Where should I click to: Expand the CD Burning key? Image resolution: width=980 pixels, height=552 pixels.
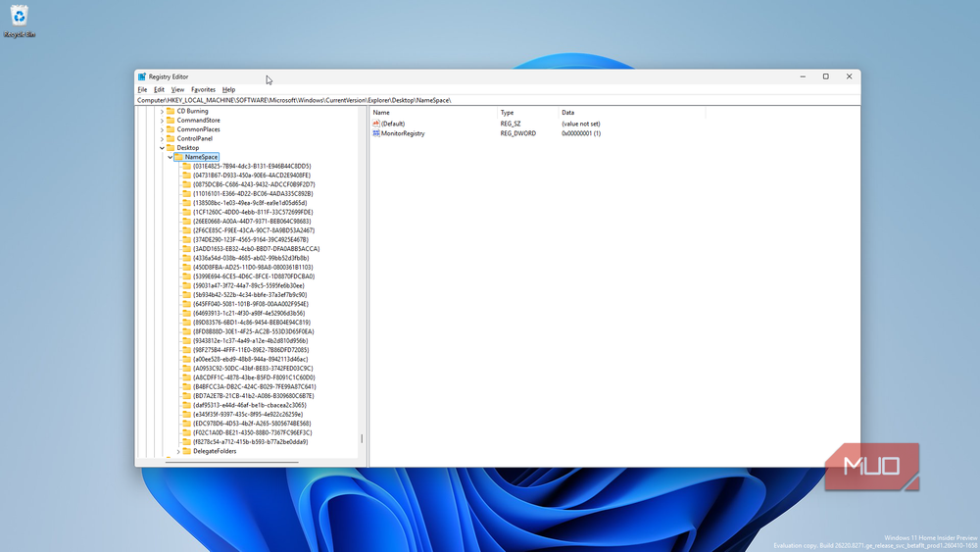click(162, 111)
